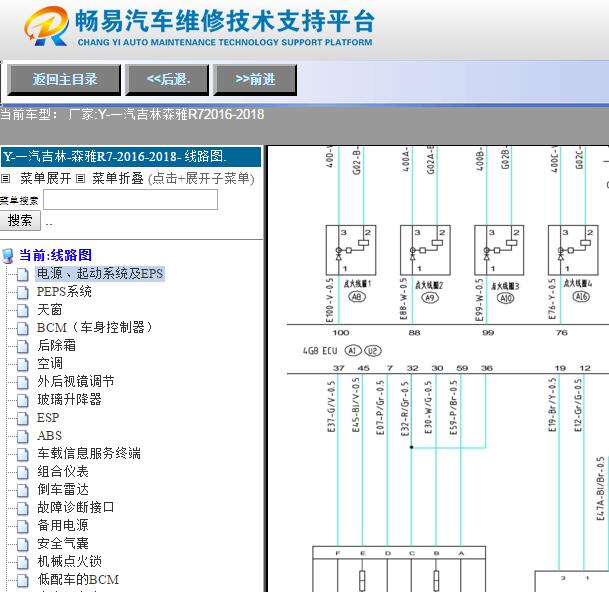Click page icon beside 低配车的BCM
The image size is (609, 592).
point(23,580)
